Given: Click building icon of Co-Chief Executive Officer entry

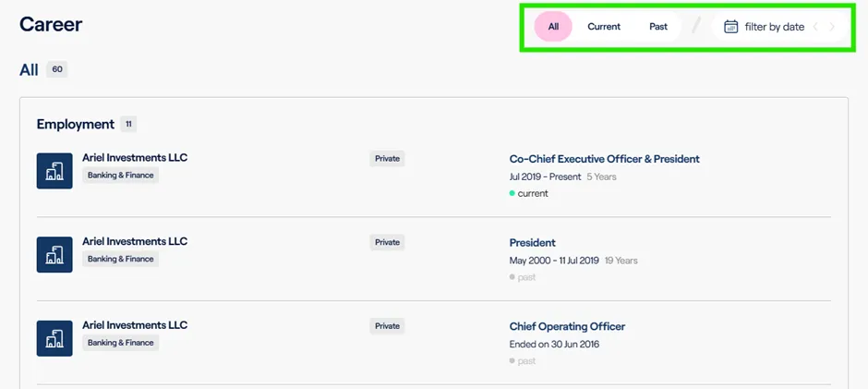Looking at the screenshot, I should [54, 171].
